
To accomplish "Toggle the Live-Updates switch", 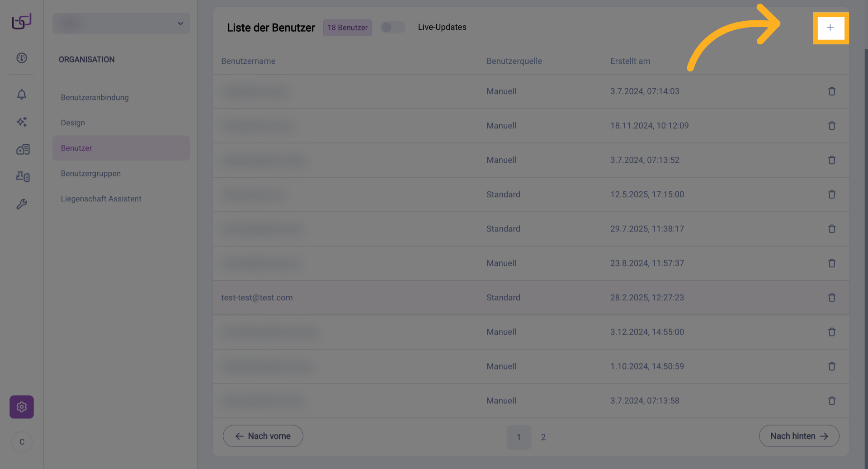I will coord(392,28).
